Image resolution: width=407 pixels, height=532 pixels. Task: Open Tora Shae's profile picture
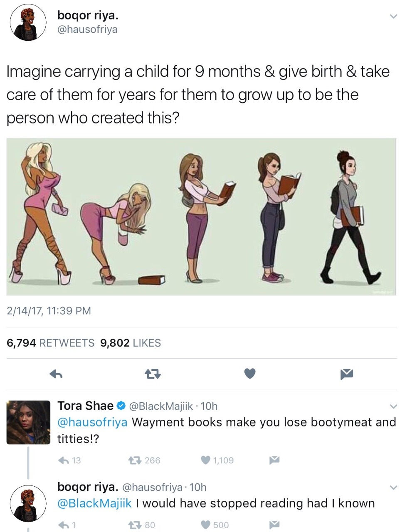[x=28, y=422]
